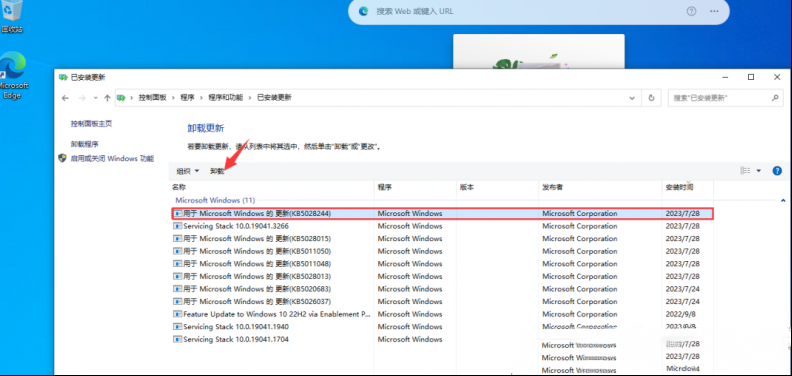Open the Recycle Bin desktop icon
The height and width of the screenshot is (376, 792).
(x=12, y=15)
